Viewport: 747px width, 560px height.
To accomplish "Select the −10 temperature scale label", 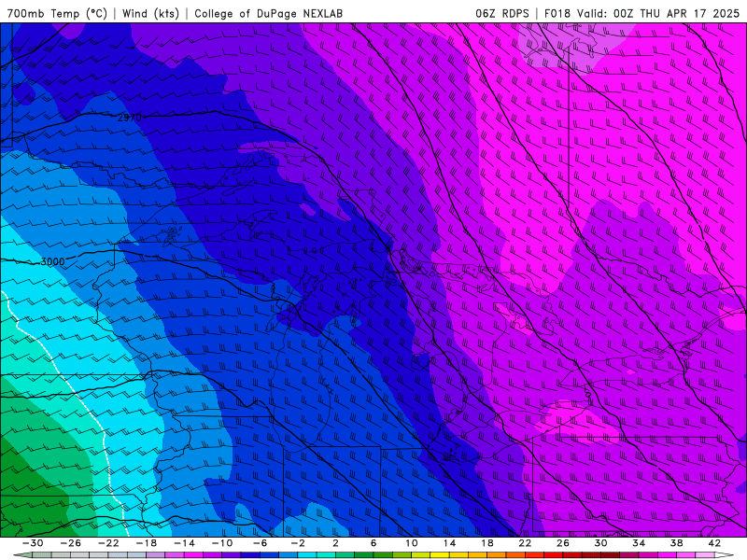I will (x=221, y=543).
